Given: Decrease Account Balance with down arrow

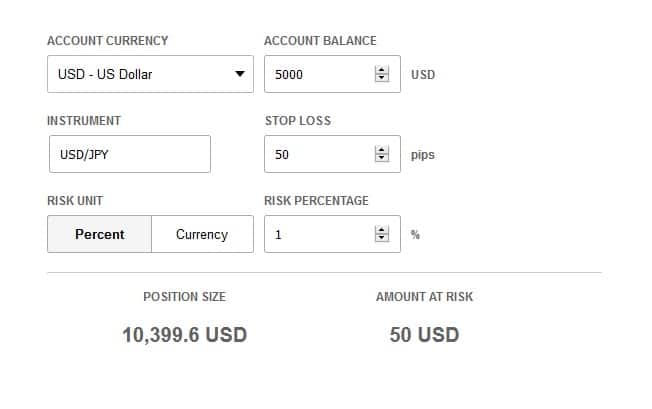Looking at the screenshot, I should [x=381, y=79].
